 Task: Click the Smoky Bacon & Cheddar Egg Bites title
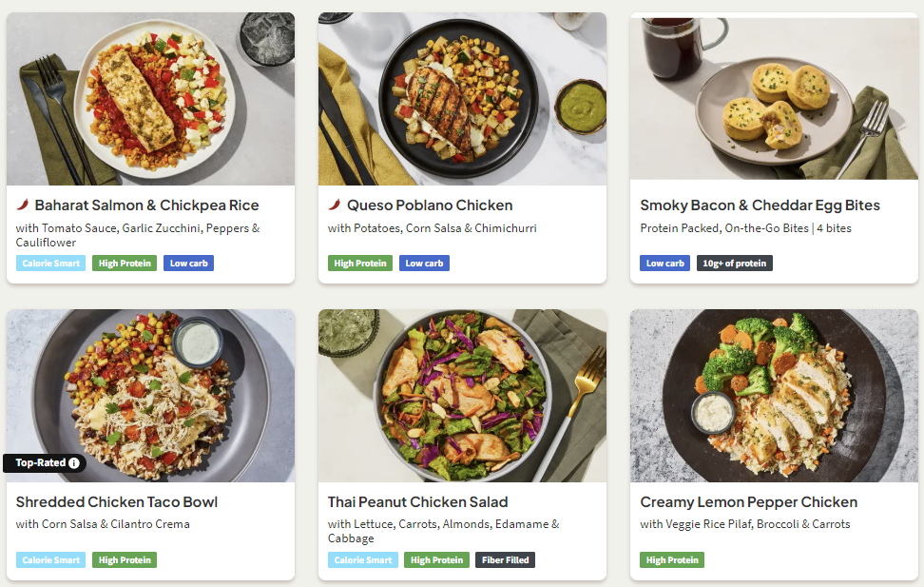pyautogui.click(x=760, y=205)
